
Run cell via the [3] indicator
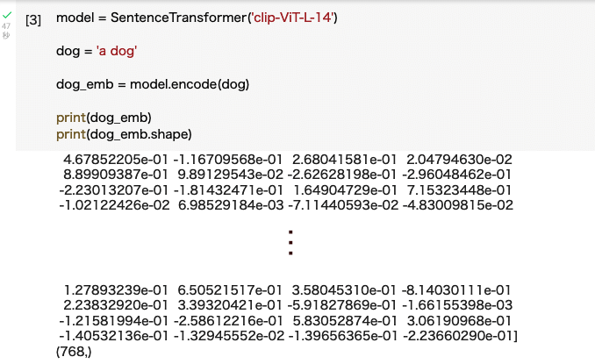click(x=33, y=19)
